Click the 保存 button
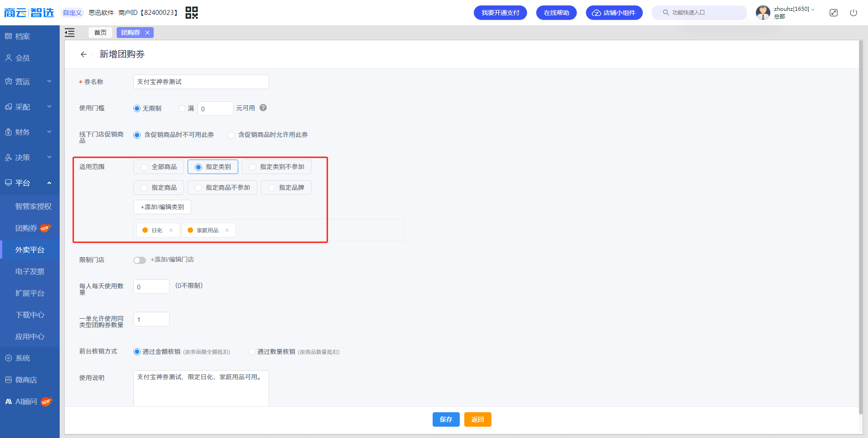This screenshot has width=868, height=438. (446, 419)
